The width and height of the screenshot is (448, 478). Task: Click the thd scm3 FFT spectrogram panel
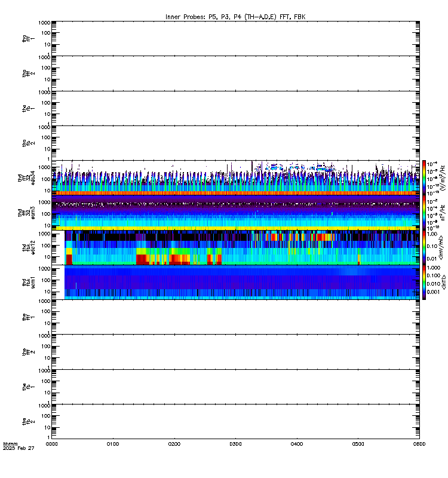click(235, 213)
